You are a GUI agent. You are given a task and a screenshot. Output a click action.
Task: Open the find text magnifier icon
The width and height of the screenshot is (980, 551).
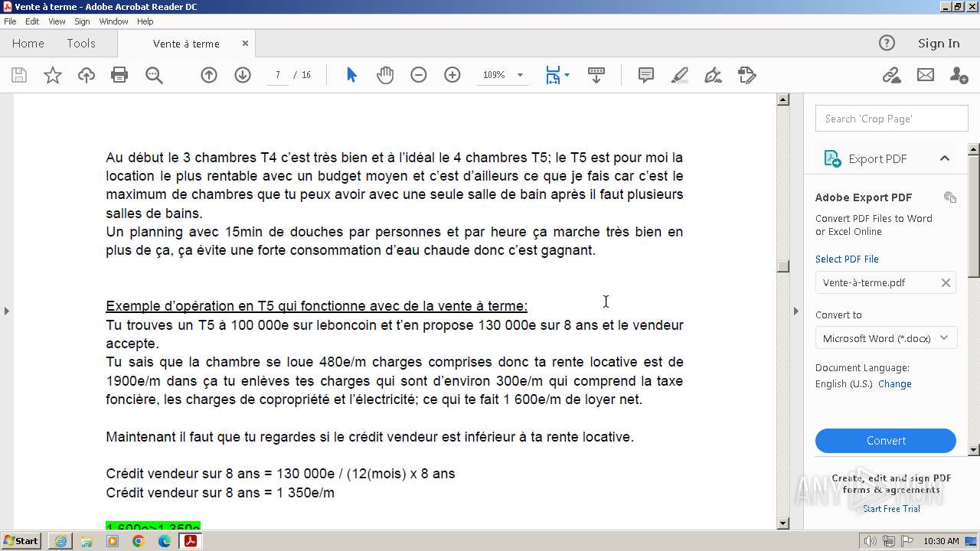(154, 75)
